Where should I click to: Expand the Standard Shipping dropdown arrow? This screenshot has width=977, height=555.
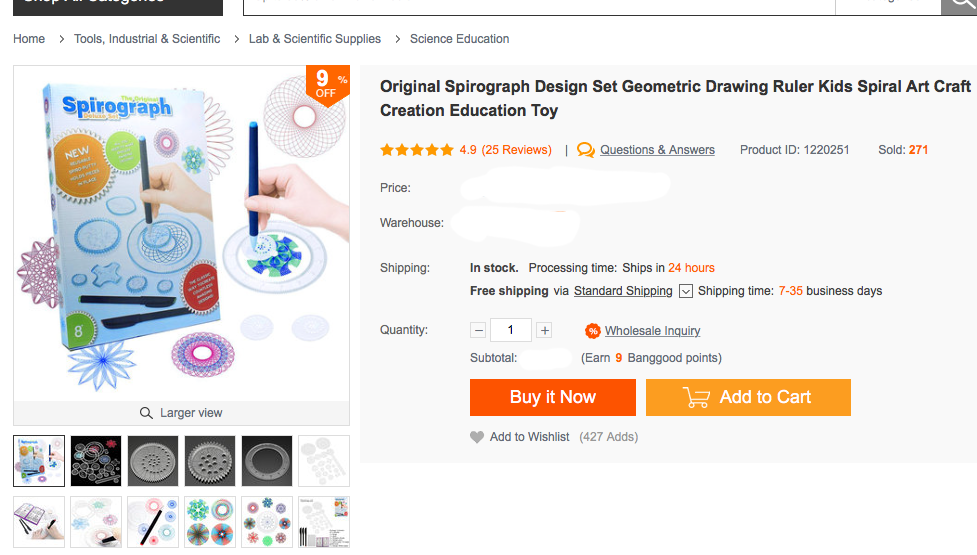point(686,291)
